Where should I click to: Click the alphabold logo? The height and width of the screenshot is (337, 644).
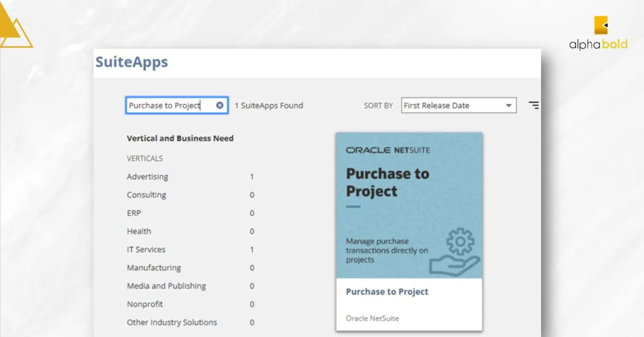598,33
